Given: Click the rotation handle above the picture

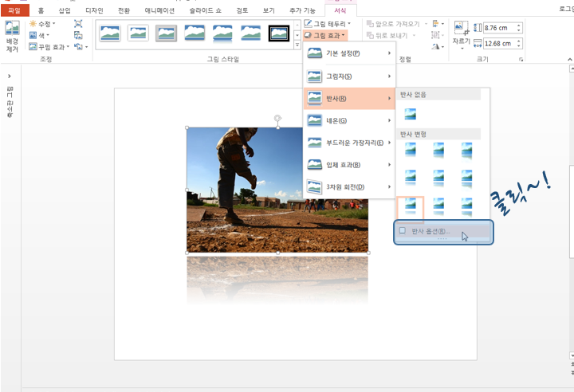Looking at the screenshot, I should pyautogui.click(x=278, y=118).
